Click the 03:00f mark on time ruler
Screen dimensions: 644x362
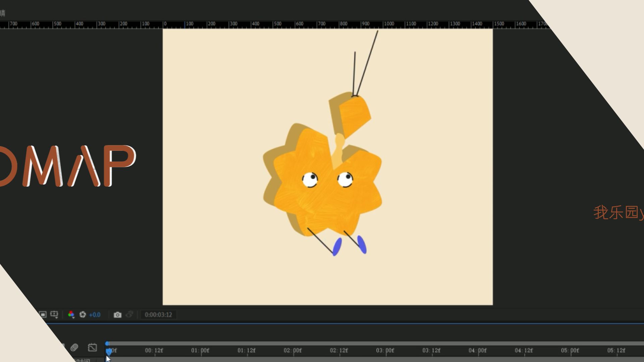click(x=385, y=350)
